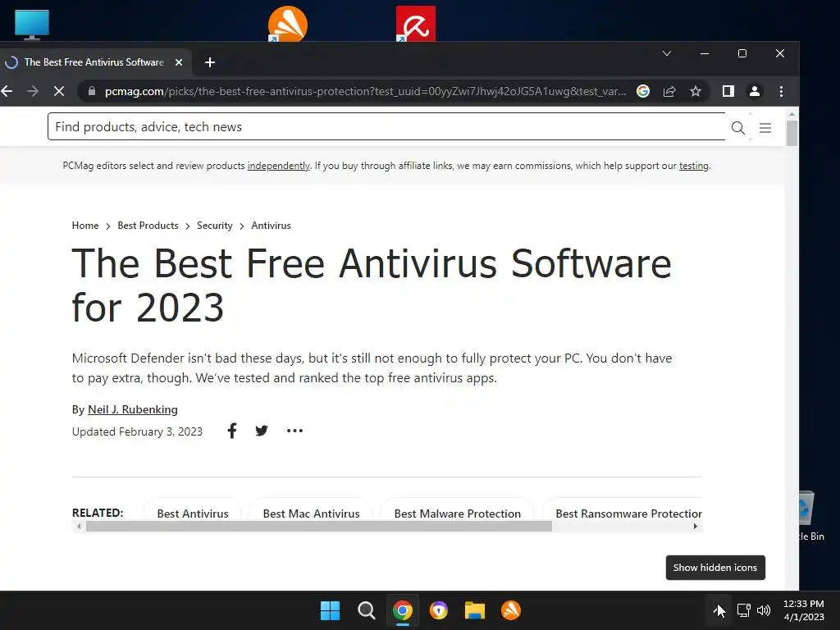Go to Security breadcrumb
The image size is (840, 630).
pos(214,226)
